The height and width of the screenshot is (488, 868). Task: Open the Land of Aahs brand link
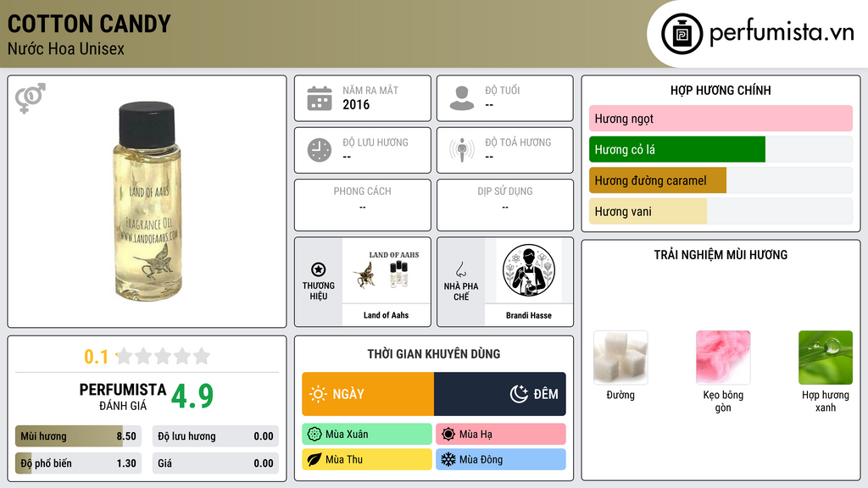click(386, 315)
